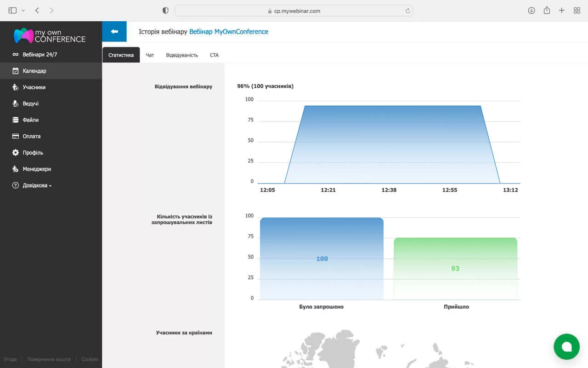Open the green chat support bubble
The image size is (588, 368).
pos(566,346)
